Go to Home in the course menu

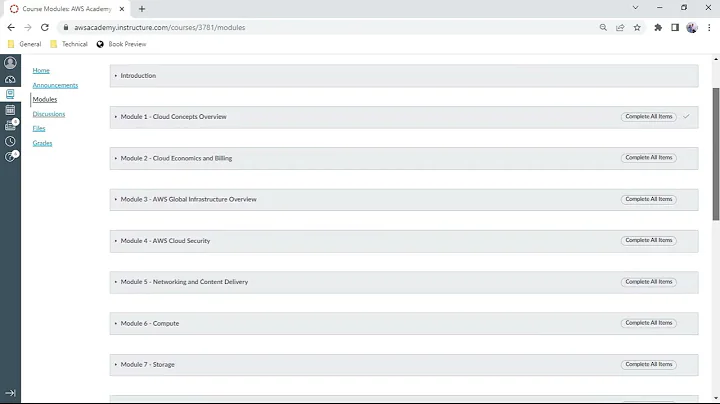pos(41,70)
